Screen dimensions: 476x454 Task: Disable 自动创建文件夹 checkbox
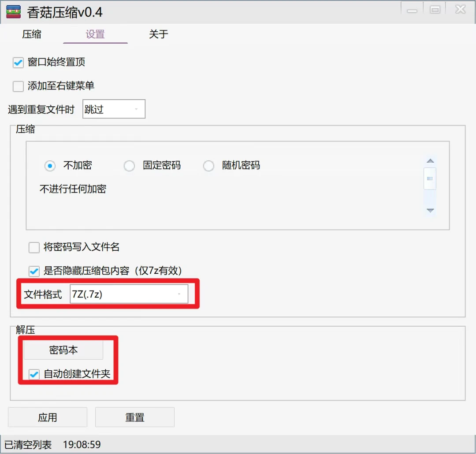tap(34, 375)
